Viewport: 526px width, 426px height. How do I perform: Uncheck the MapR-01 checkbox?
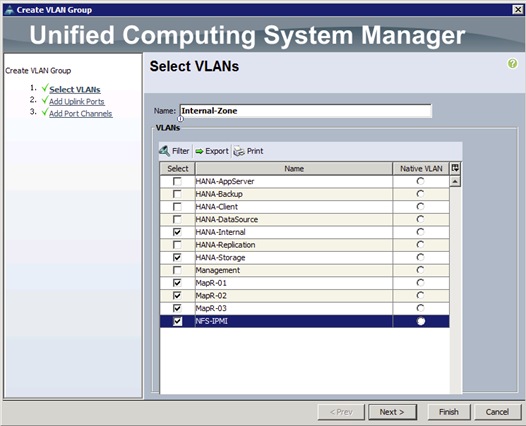pos(177,283)
